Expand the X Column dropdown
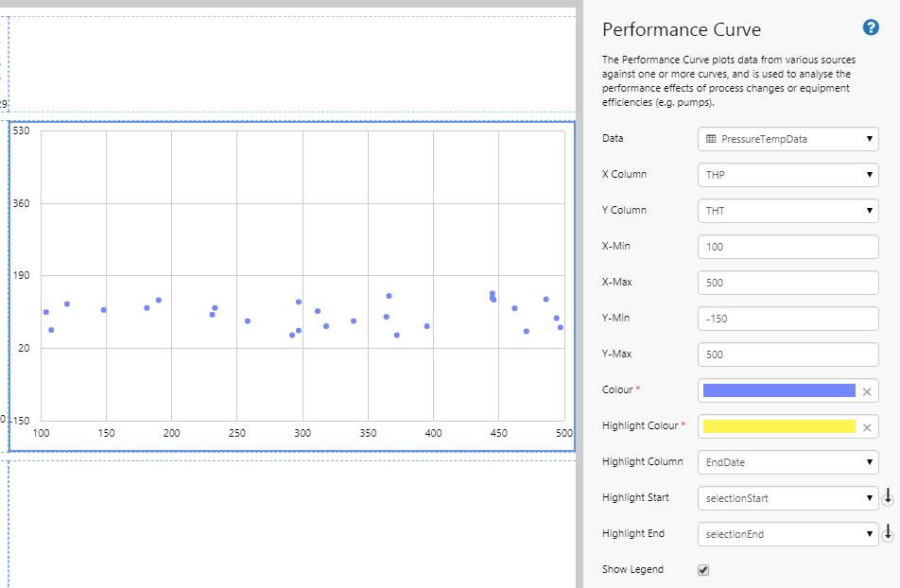Viewport: 900px width, 588px height. pos(787,175)
